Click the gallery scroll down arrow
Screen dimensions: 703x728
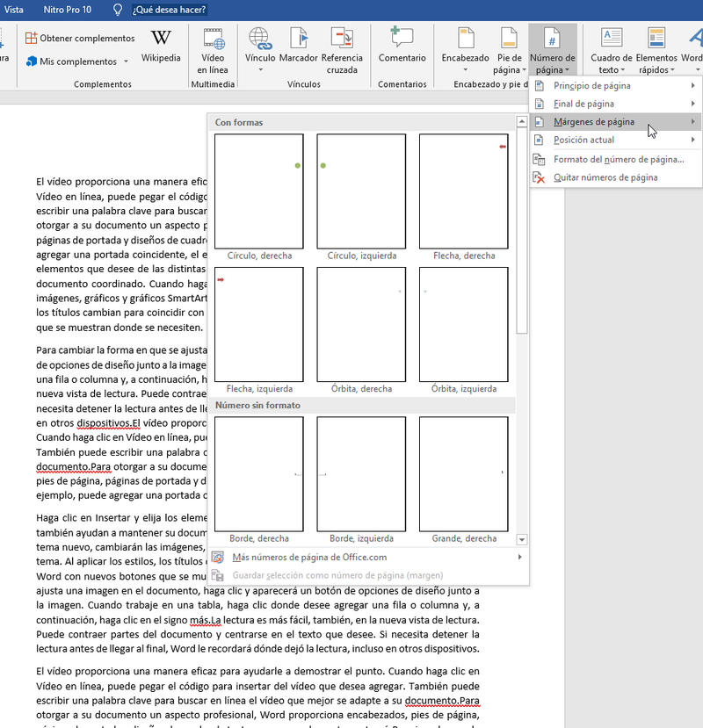(522, 539)
